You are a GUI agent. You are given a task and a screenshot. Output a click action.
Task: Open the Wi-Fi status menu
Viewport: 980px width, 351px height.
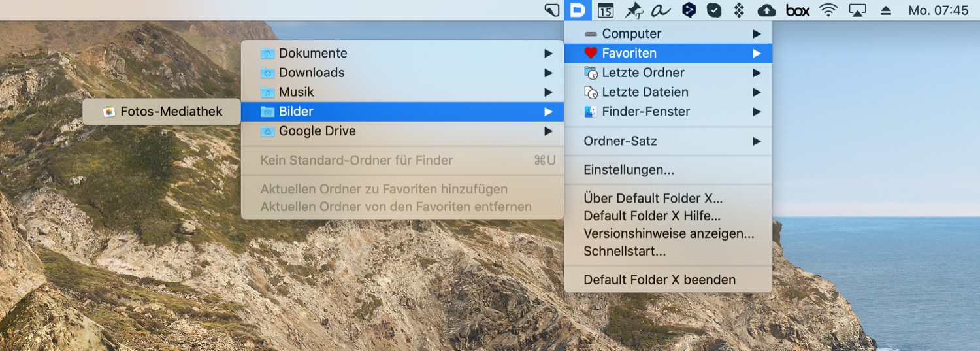pyautogui.click(x=828, y=10)
